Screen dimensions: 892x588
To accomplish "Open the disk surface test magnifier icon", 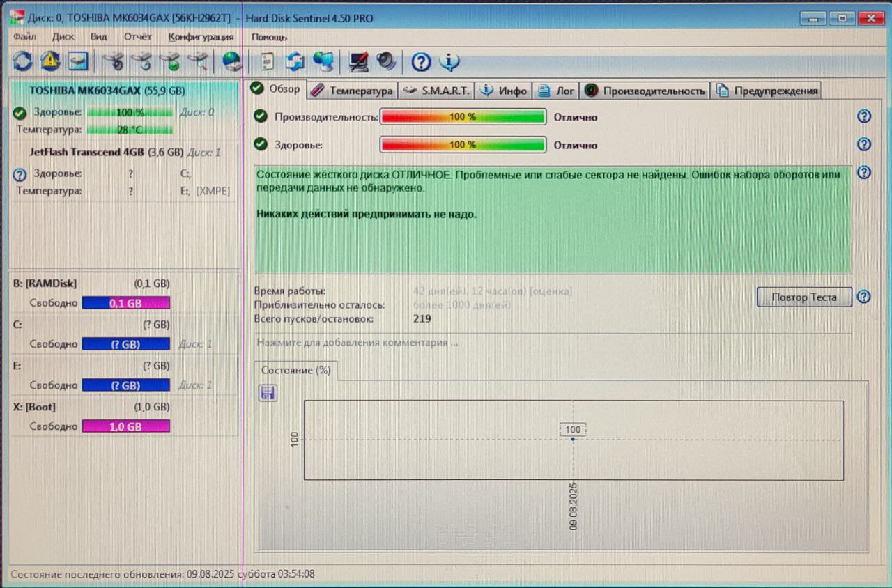I will [x=197, y=62].
